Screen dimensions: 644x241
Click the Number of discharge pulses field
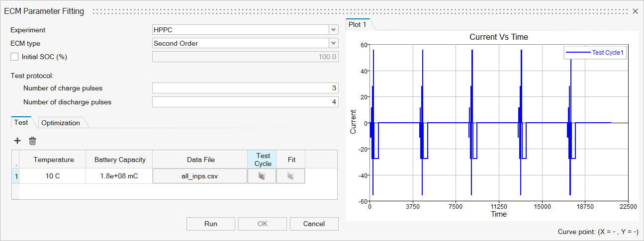tap(245, 102)
